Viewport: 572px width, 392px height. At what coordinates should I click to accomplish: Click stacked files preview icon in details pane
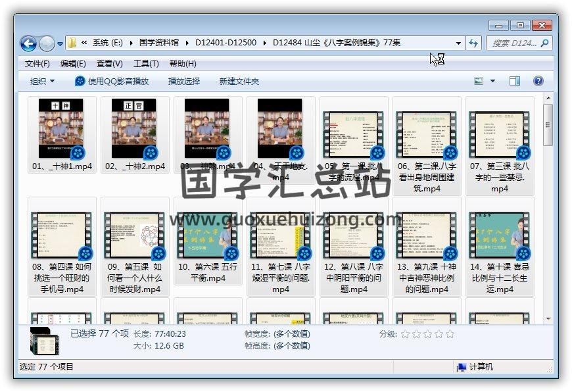45,341
